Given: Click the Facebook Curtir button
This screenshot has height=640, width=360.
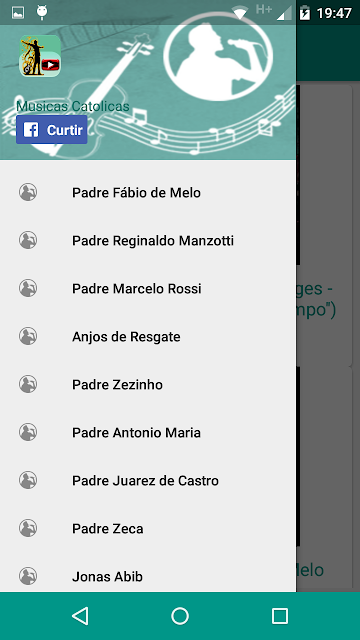Looking at the screenshot, I should coord(52,130).
